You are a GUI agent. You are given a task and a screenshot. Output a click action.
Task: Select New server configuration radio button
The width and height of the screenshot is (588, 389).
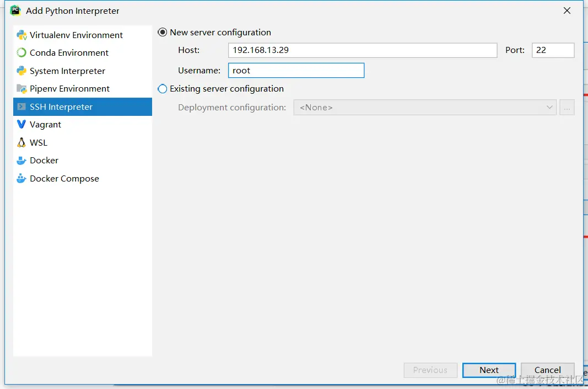pyautogui.click(x=163, y=33)
